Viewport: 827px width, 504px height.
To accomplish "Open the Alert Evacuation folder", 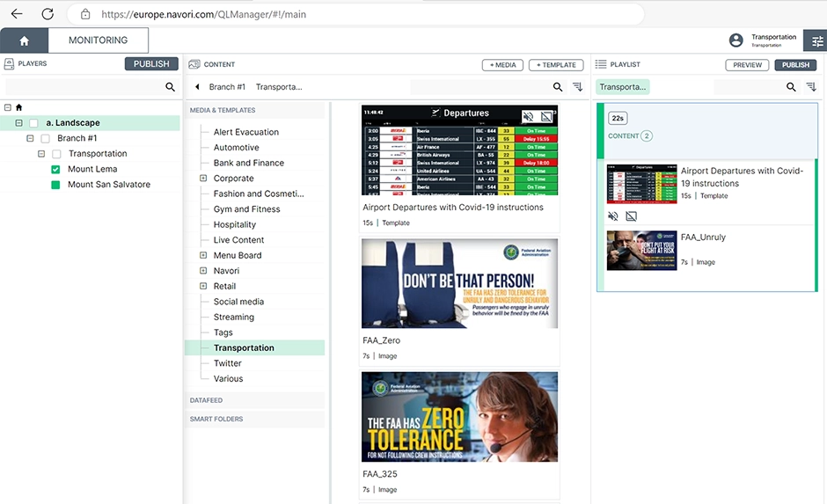I will (246, 132).
